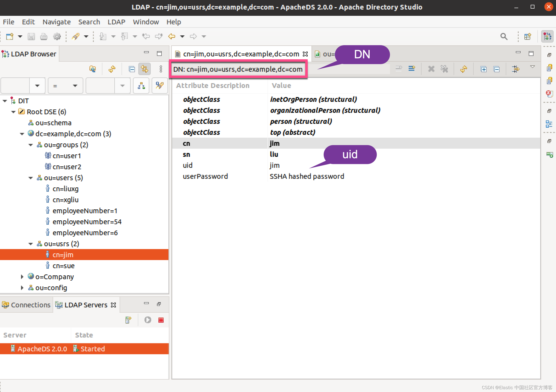Screen dimensions: 556x392
Task: Collapse the ou=users (5) tree node
Action: coord(31,178)
